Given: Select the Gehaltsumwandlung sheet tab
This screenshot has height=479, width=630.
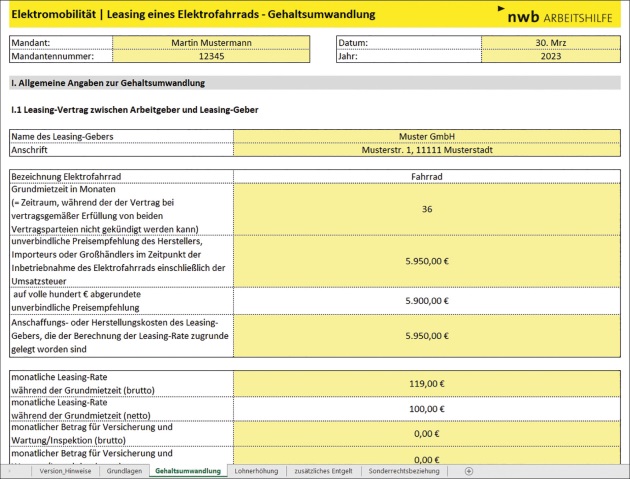Looking at the screenshot, I should 188,470.
